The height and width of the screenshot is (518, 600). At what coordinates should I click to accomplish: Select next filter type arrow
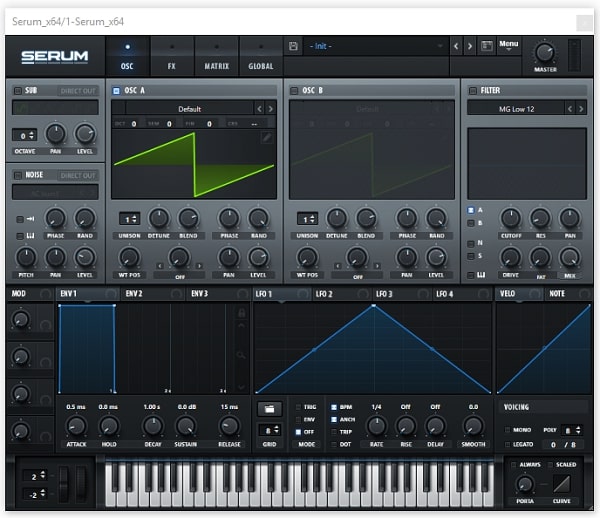click(x=581, y=109)
